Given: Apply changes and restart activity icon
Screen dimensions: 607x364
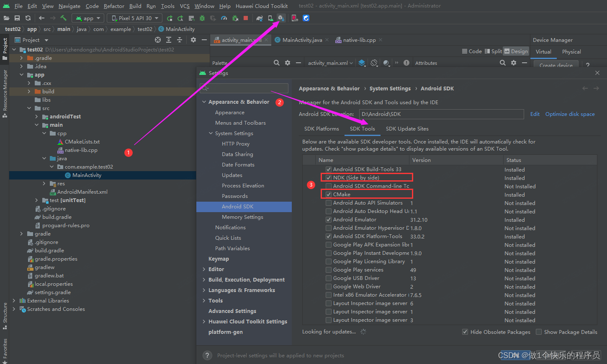Looking at the screenshot, I should (180, 18).
